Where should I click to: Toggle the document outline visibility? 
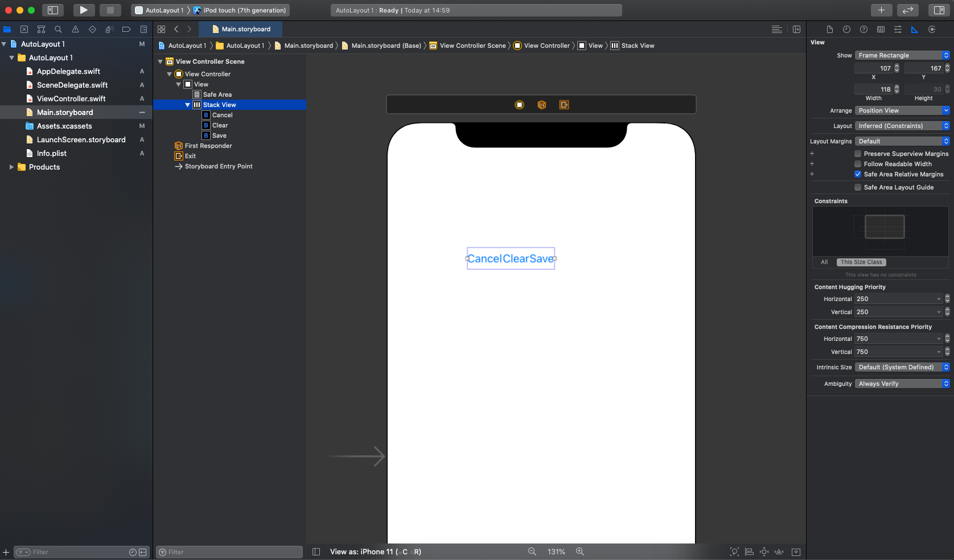(x=316, y=551)
